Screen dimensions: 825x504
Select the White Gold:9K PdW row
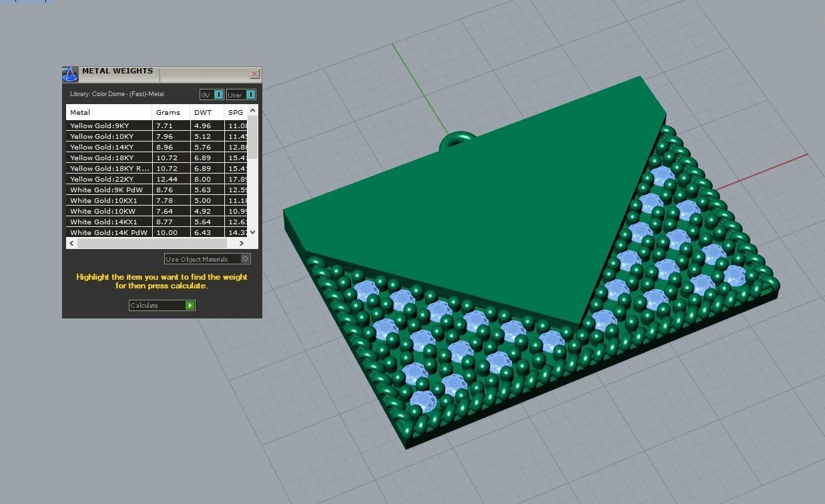click(157, 190)
